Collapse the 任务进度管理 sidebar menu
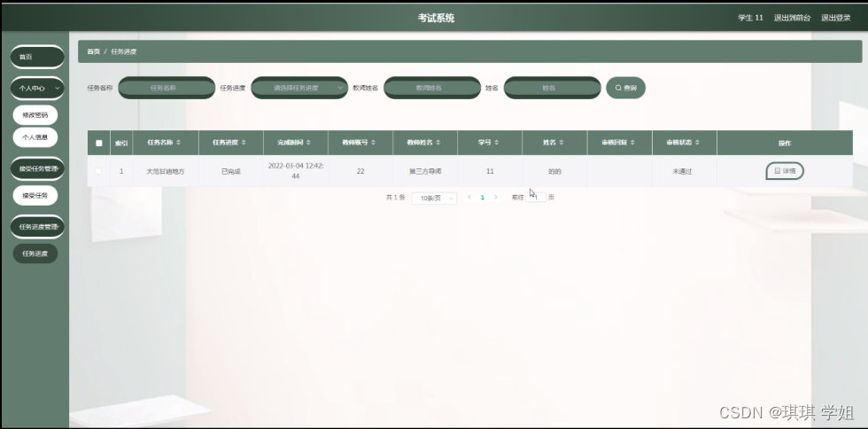The image size is (868, 429). point(37,227)
